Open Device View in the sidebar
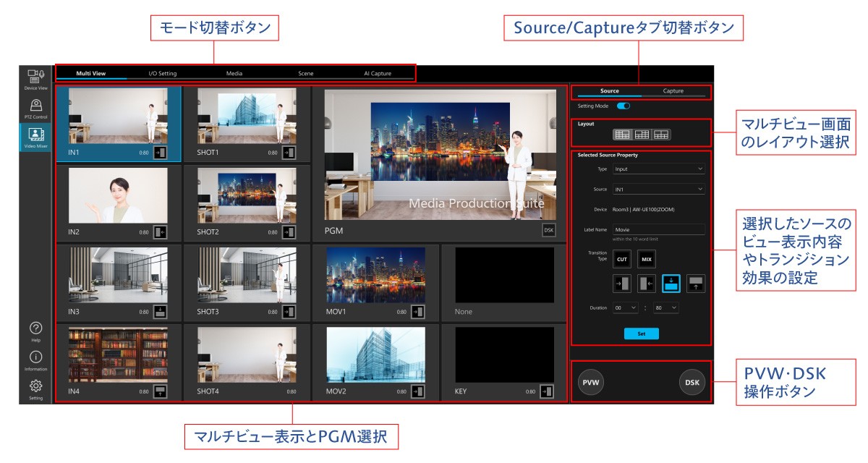This screenshot has width=868, height=463. [x=36, y=78]
